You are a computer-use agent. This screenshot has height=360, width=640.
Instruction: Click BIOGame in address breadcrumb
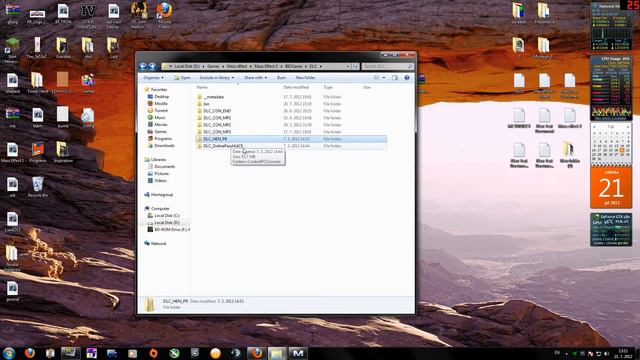(293, 66)
